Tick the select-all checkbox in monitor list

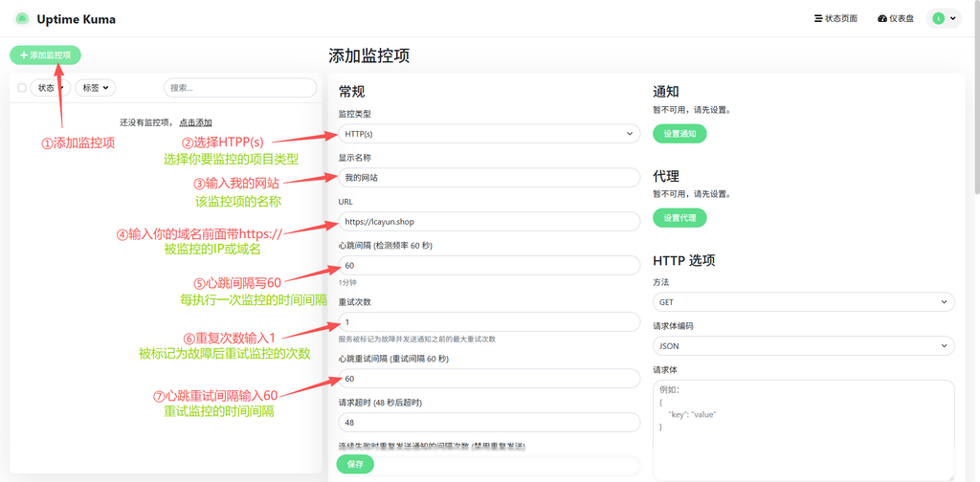22,88
